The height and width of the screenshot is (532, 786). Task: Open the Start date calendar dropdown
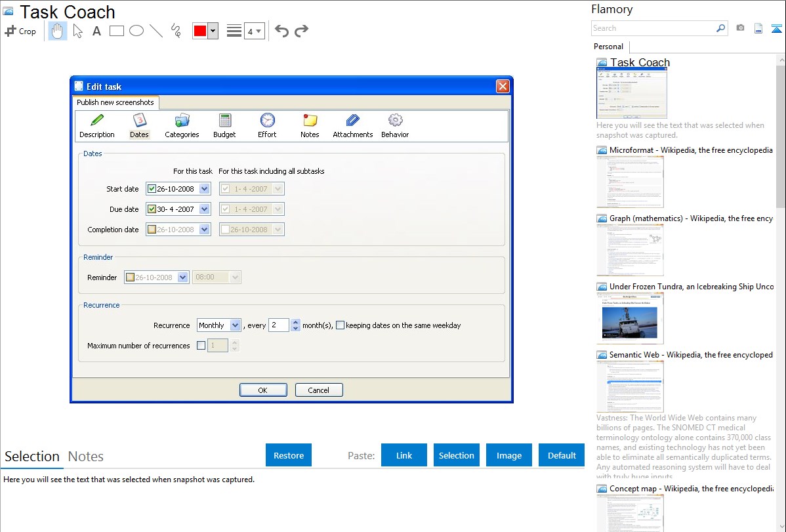click(205, 189)
